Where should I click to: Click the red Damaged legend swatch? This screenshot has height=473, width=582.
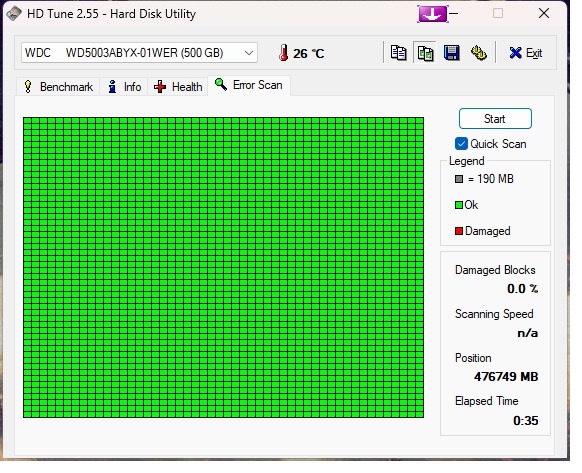[459, 231]
